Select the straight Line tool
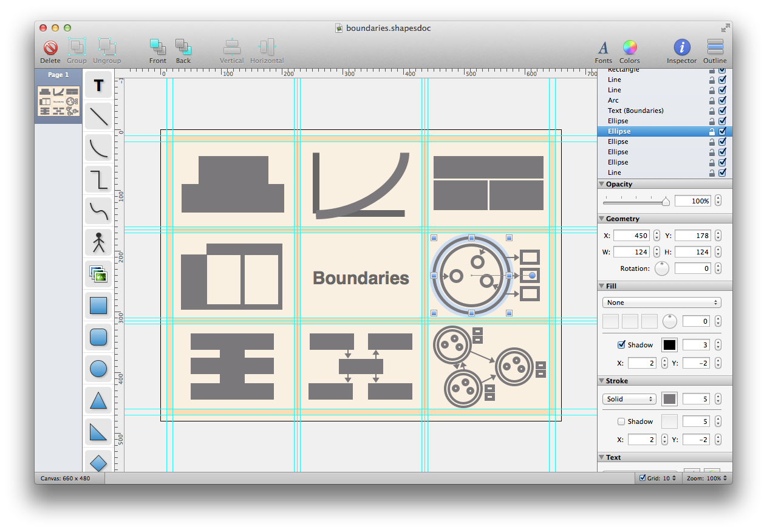This screenshot has height=532, width=767. [98, 116]
